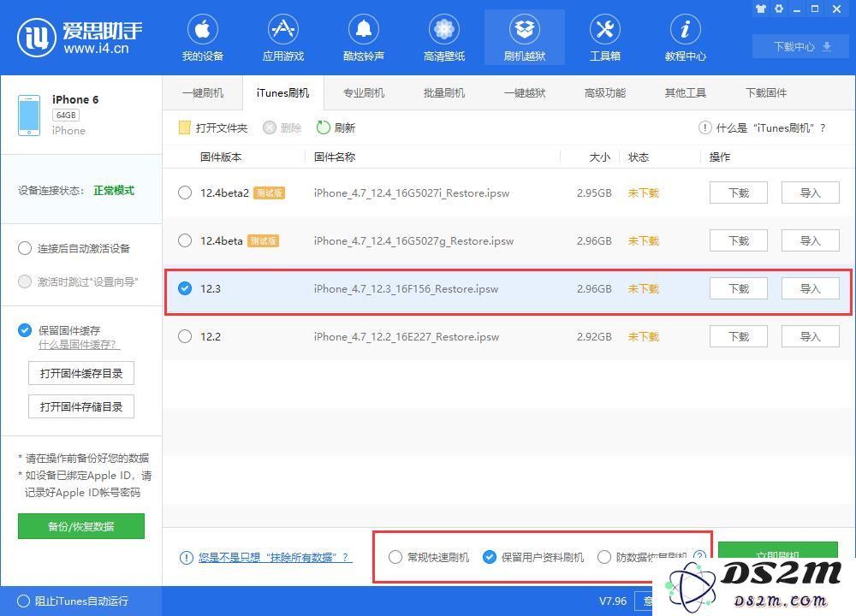This screenshot has width=856, height=616.
Task: Click 打开固件缓存目录 button
Action: click(81, 373)
